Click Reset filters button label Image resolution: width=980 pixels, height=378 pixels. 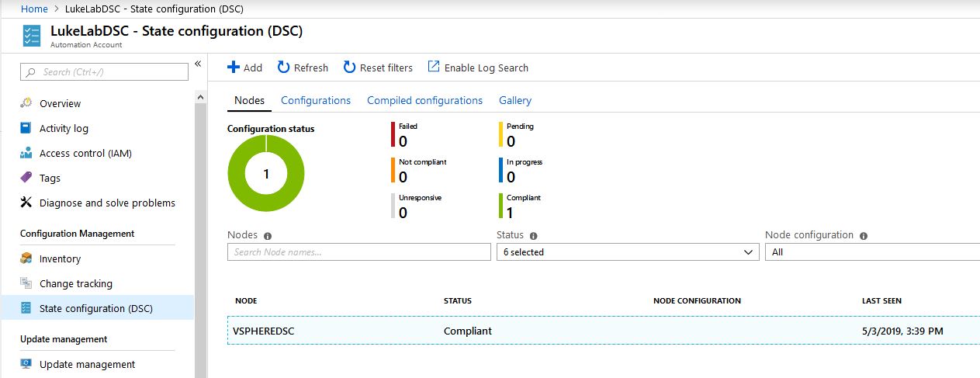(386, 68)
